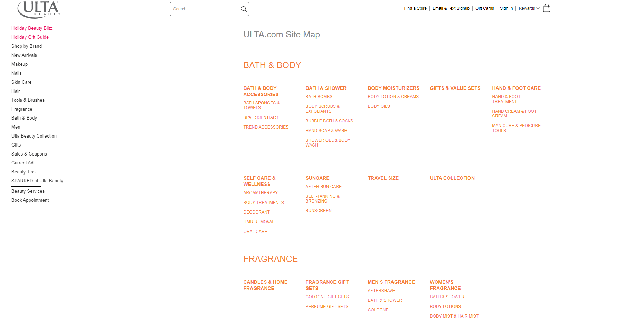Click the Sign In link

[x=506, y=8]
